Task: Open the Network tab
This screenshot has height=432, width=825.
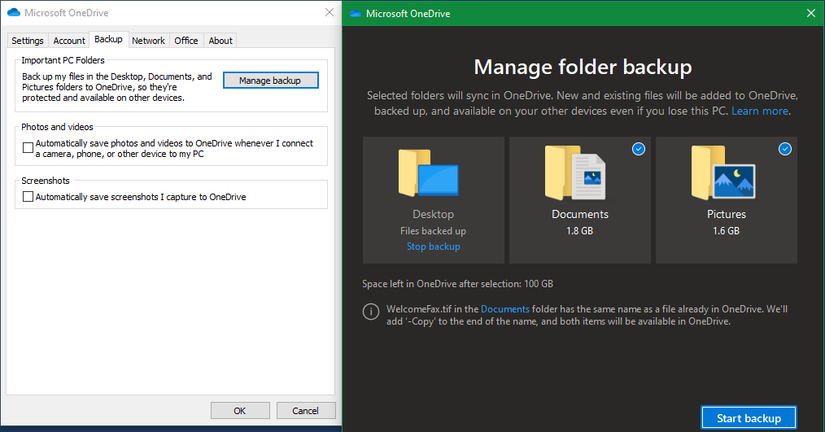Action: [148, 41]
